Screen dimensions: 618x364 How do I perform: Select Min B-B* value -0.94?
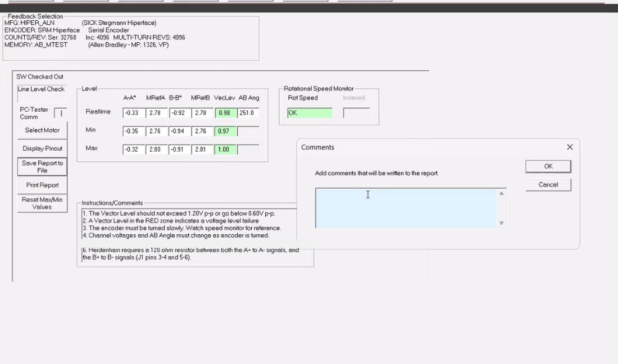tap(180, 131)
